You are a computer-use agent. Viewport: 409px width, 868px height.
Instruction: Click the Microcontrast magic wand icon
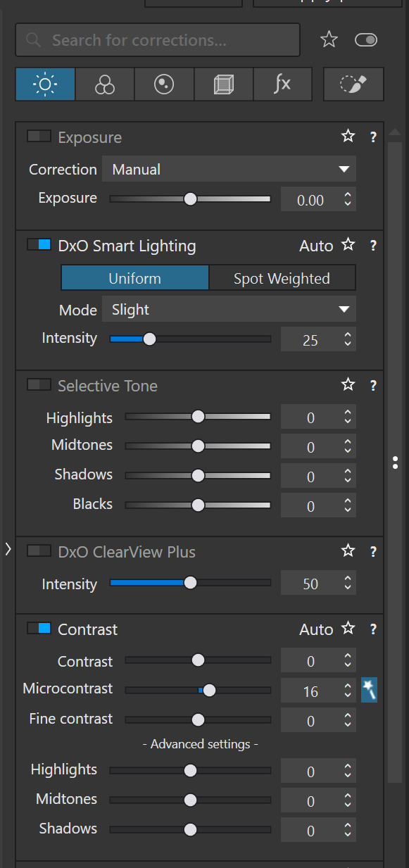pos(369,690)
